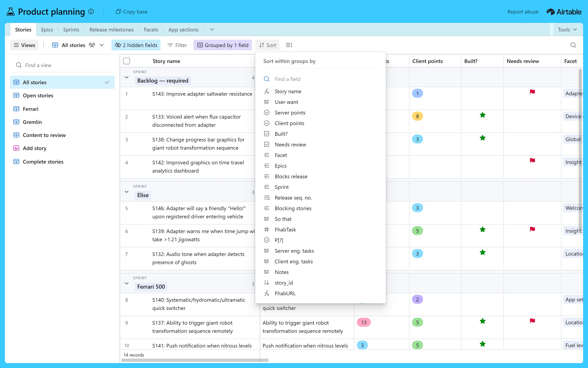Toggle 2 hidden fields visibility button
The image size is (588, 368).
[x=136, y=45]
